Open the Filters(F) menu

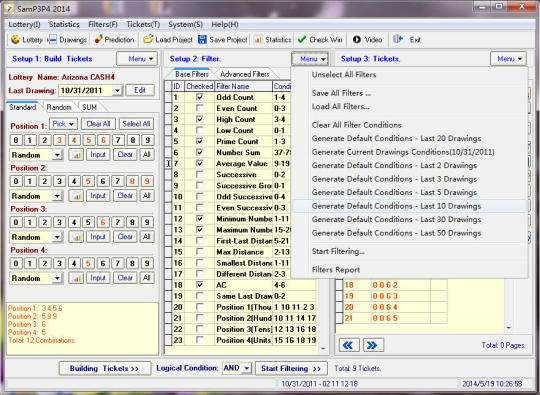tap(103, 24)
